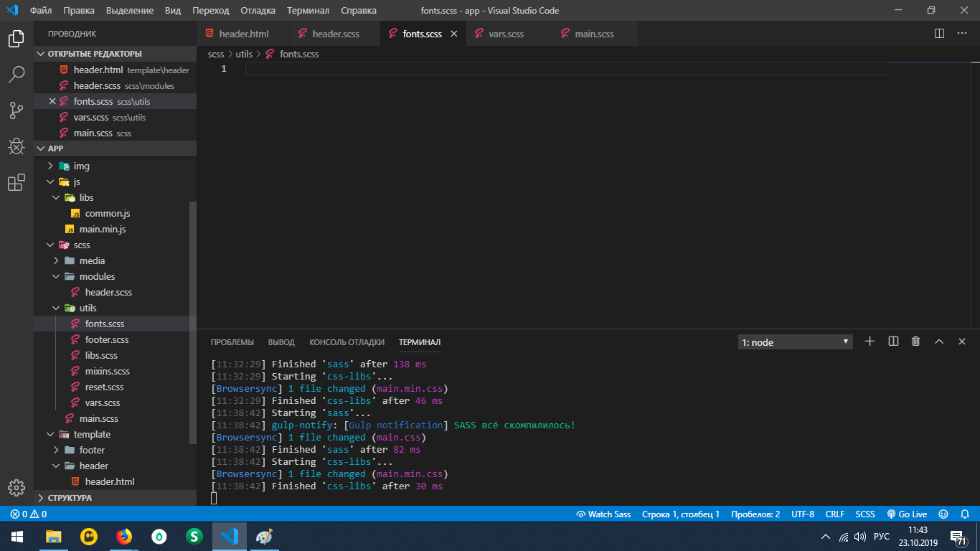Open main.min.js in the file tree
This screenshot has height=551, width=980.
(103, 229)
